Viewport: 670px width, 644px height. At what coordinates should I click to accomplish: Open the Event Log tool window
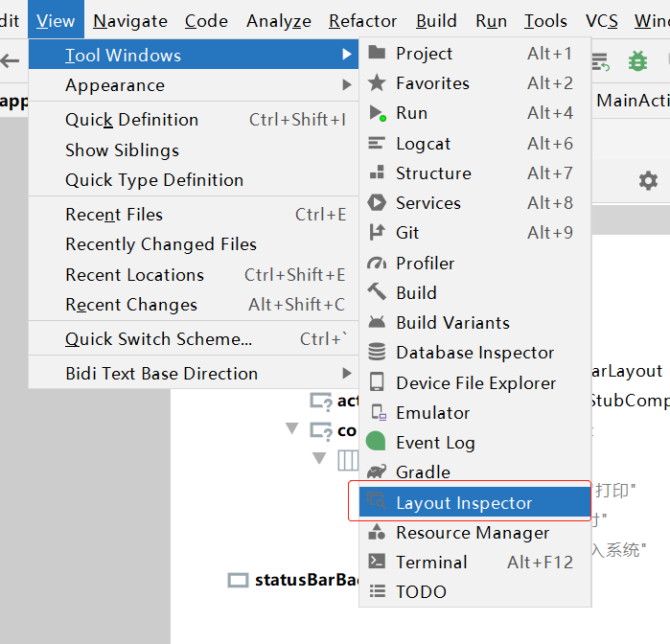pyautogui.click(x=474, y=443)
